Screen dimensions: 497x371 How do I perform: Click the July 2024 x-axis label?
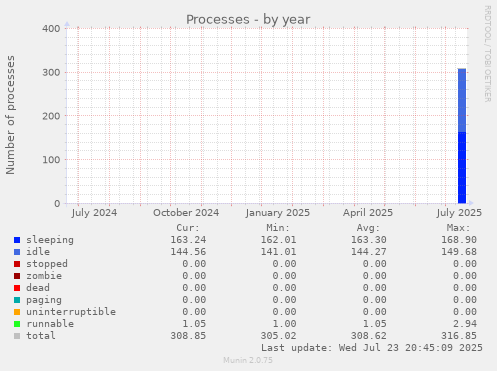(94, 213)
